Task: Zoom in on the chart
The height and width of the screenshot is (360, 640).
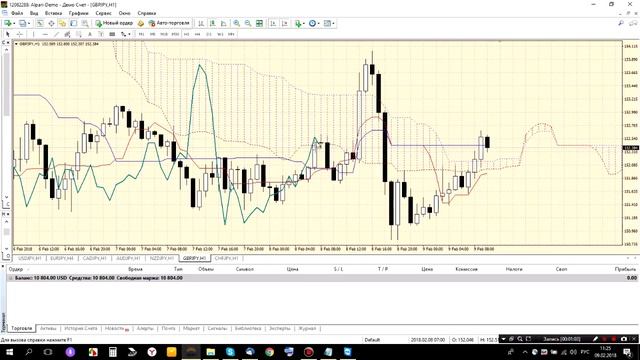Action: pyautogui.click(x=236, y=23)
